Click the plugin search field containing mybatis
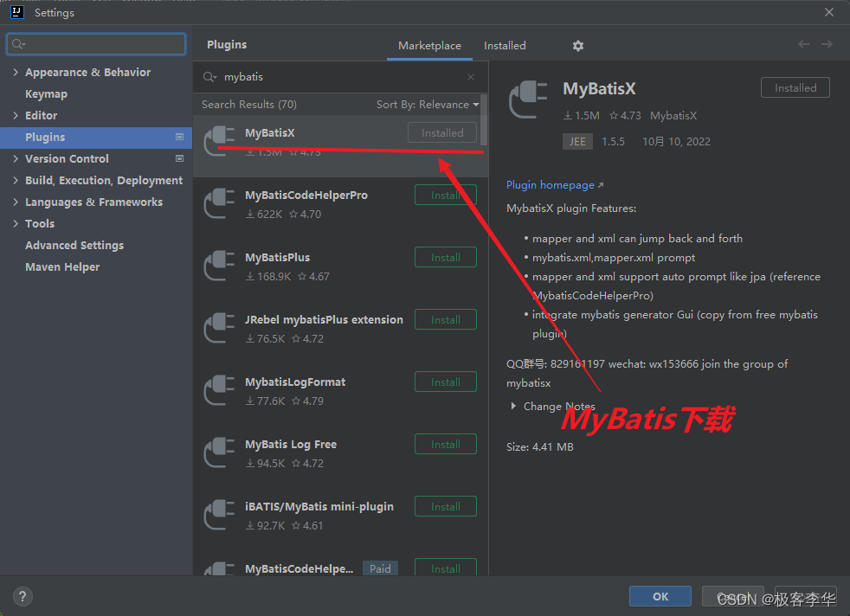This screenshot has height=616, width=850. [340, 77]
